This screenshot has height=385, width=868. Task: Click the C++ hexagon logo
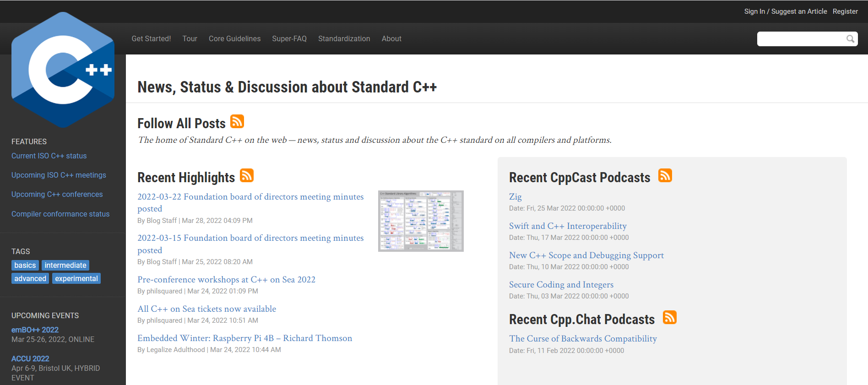click(x=63, y=70)
